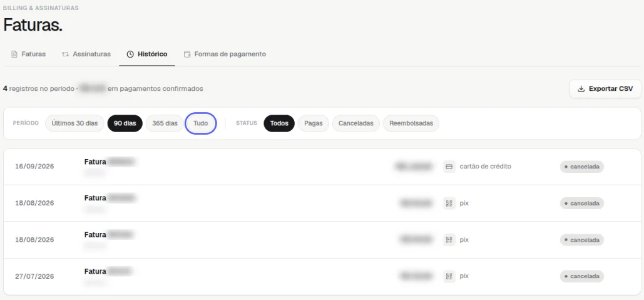Select the Todos status filter
The height and width of the screenshot is (300, 644).
pyautogui.click(x=279, y=123)
